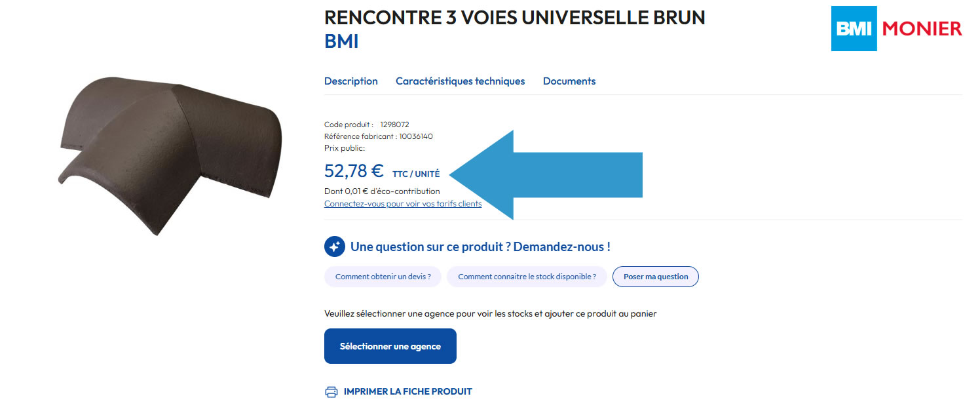Click IMPRIMER LA FICHE PRODUIT link

click(407, 392)
